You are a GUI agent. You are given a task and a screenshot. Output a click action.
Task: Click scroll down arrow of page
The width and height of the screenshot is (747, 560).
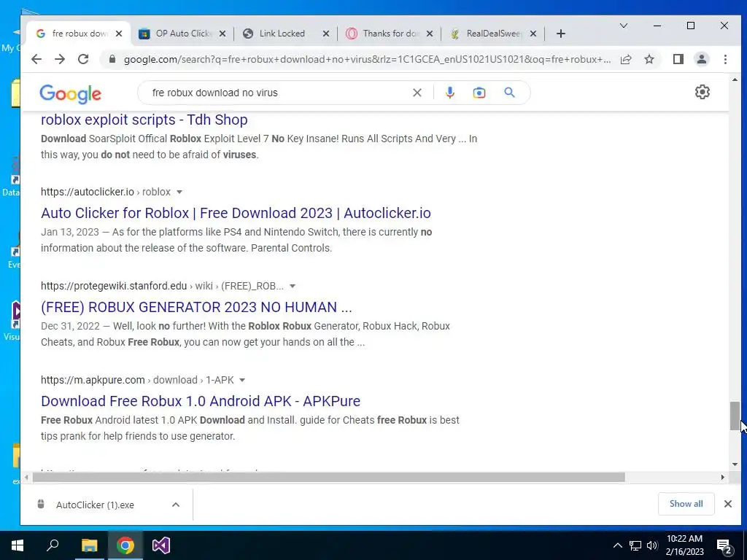735,464
